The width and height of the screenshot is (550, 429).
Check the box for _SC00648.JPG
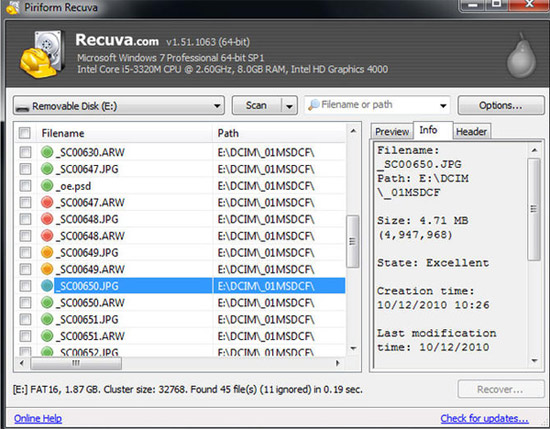(25, 219)
